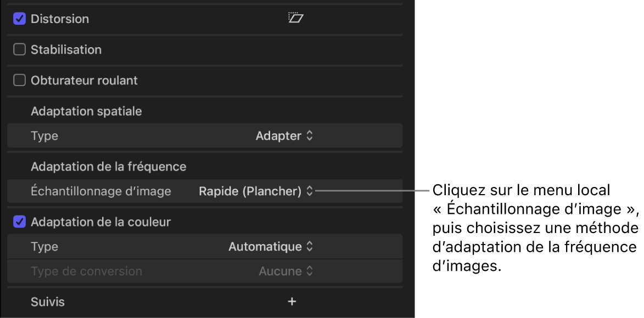Open the Automatique Type pop-up menu

pos(269,246)
